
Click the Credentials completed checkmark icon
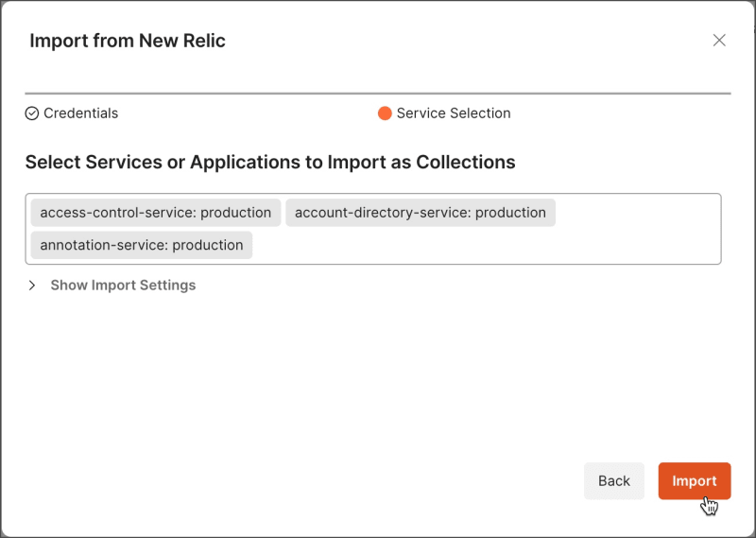point(32,113)
